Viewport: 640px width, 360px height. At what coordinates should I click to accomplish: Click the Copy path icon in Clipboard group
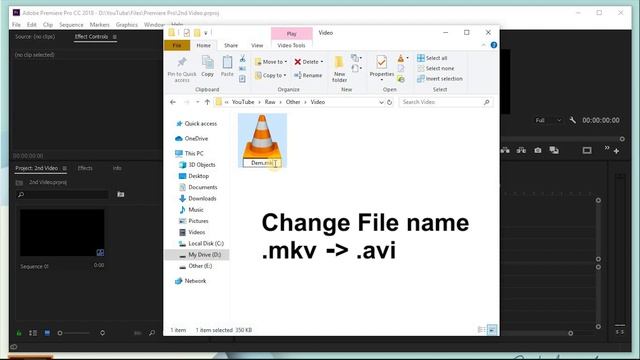tap(242, 69)
